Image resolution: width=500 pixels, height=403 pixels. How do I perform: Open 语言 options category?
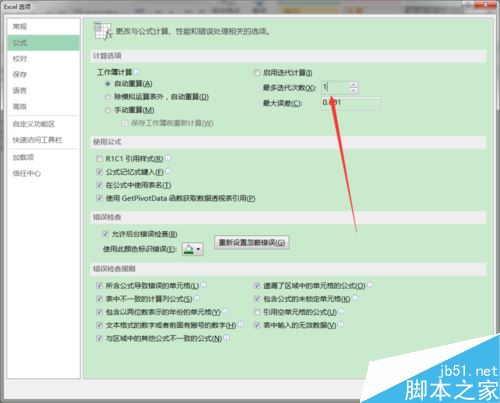coord(43,90)
